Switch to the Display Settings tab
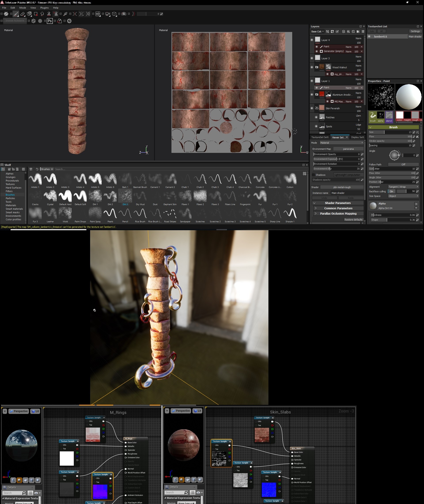Screen dimensions: 424x504 pos(358,137)
